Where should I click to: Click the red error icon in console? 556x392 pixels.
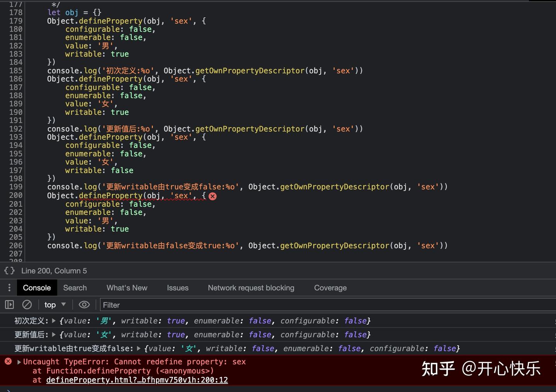click(8, 361)
